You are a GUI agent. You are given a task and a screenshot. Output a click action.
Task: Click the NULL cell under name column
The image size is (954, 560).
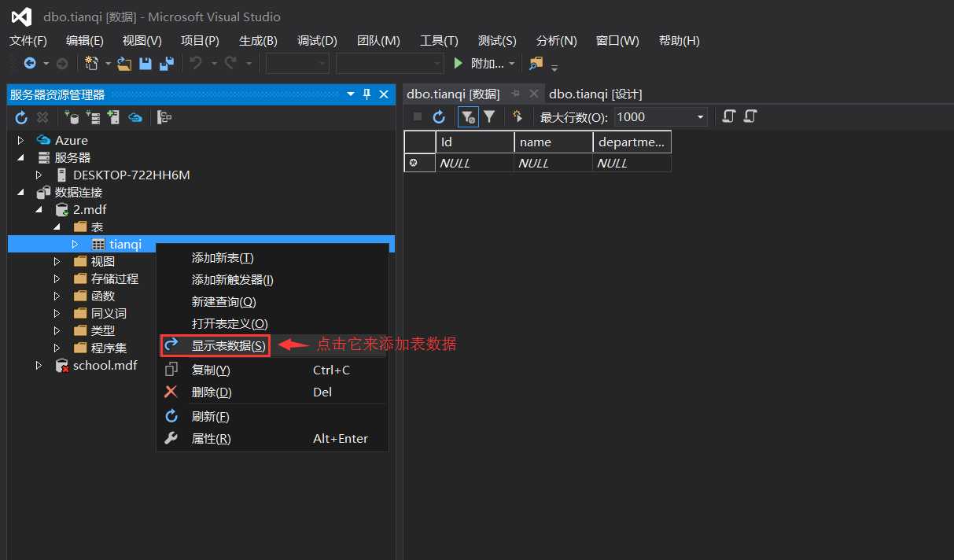click(554, 163)
